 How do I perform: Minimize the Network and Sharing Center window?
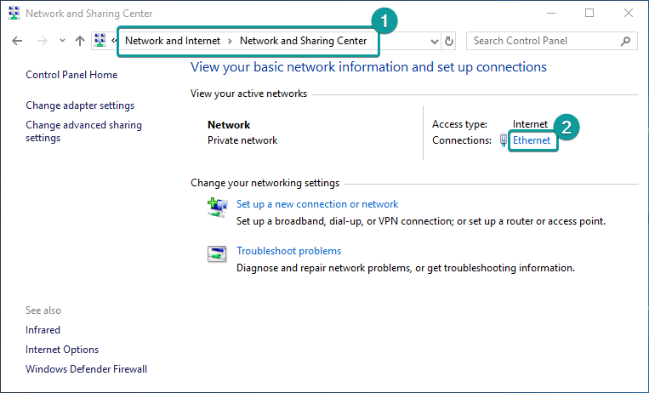pyautogui.click(x=551, y=13)
